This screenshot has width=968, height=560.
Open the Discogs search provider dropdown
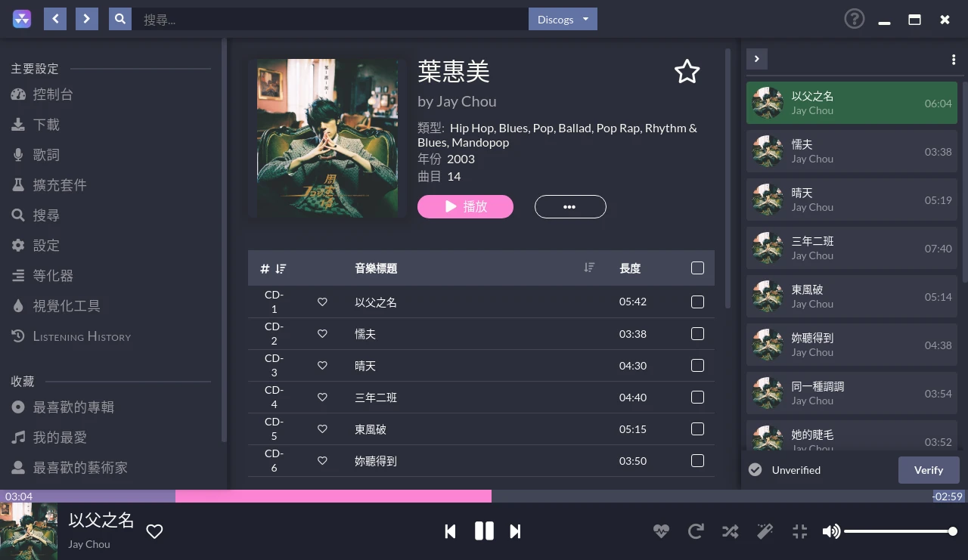click(563, 19)
